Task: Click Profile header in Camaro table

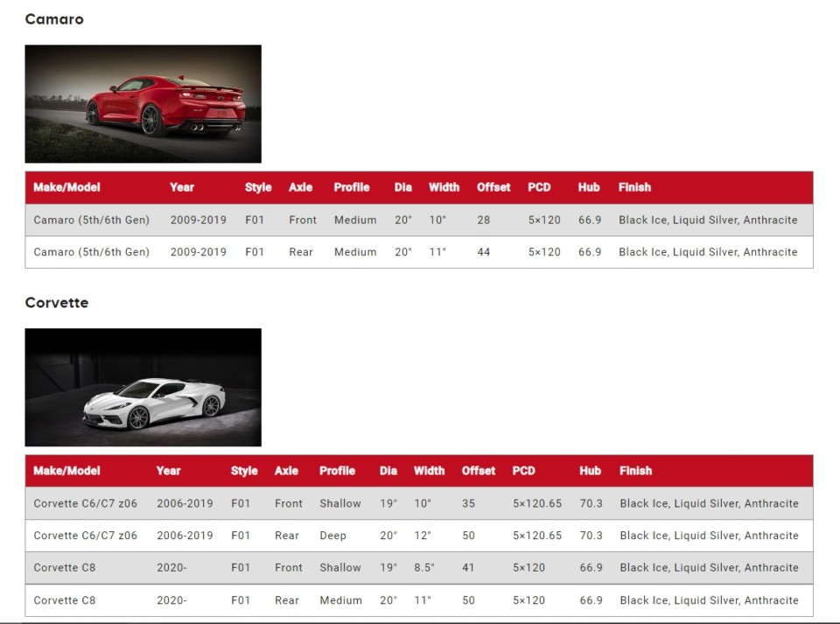Action: pos(352,187)
